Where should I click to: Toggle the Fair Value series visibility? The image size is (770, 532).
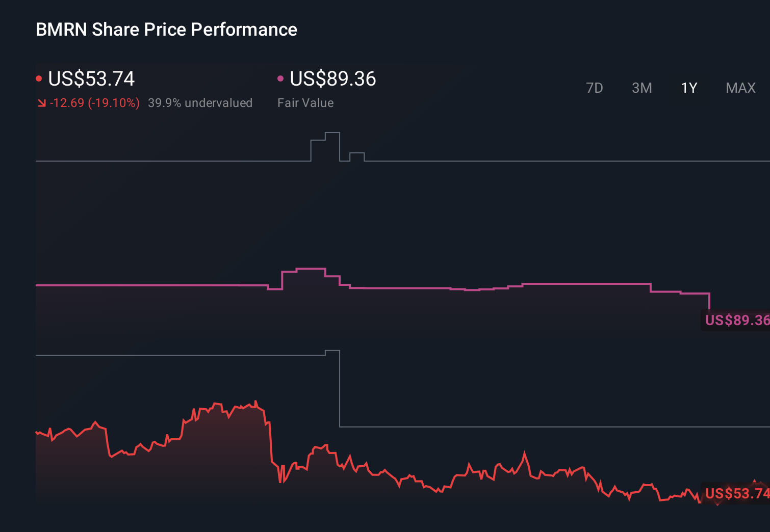point(280,79)
